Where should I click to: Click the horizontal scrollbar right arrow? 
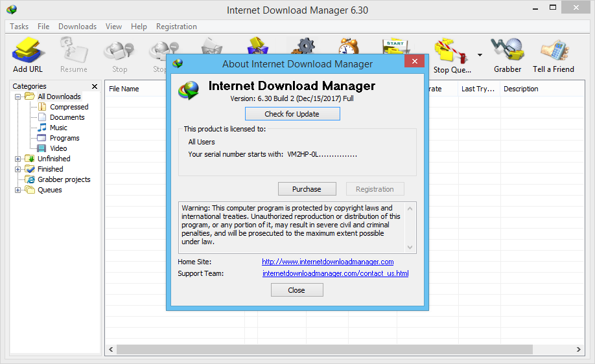click(578, 349)
